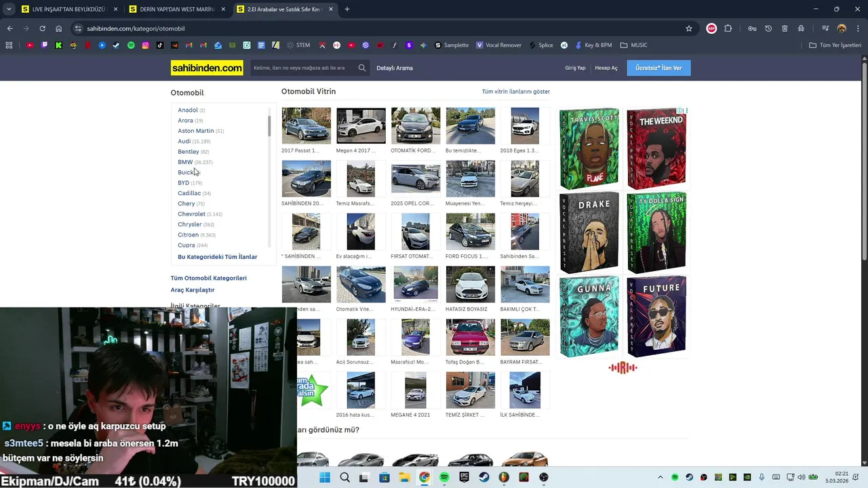This screenshot has height=488, width=868.
Task: Open the Vocal Remover bookmark
Action: click(498, 45)
